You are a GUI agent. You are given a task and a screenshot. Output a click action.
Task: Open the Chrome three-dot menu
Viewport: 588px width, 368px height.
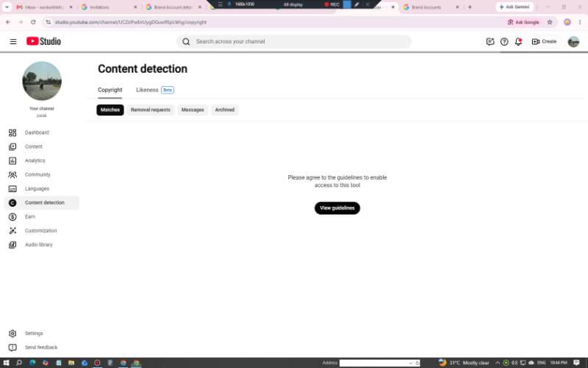580,22
